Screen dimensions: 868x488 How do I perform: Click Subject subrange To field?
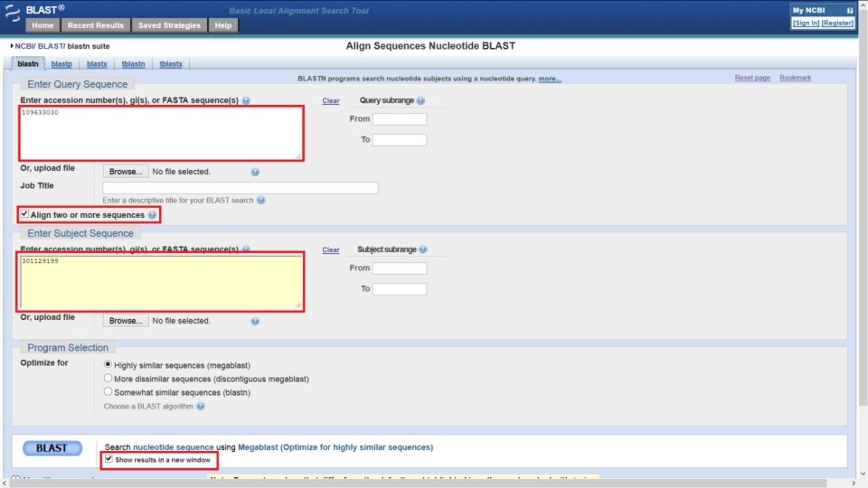(400, 289)
